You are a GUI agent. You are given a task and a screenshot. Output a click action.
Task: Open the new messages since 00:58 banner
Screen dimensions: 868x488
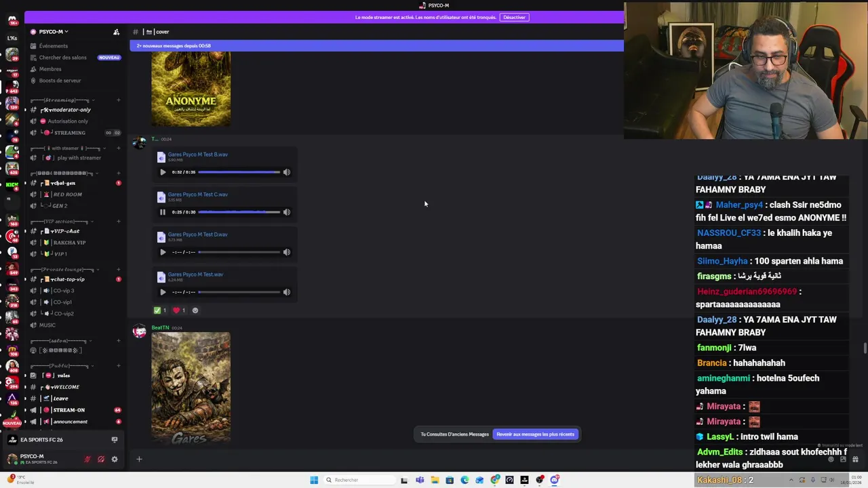[x=376, y=46]
